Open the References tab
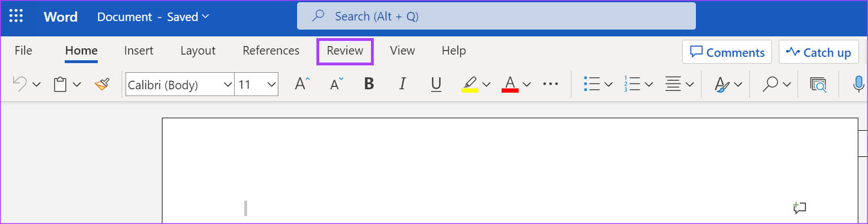 click(271, 51)
